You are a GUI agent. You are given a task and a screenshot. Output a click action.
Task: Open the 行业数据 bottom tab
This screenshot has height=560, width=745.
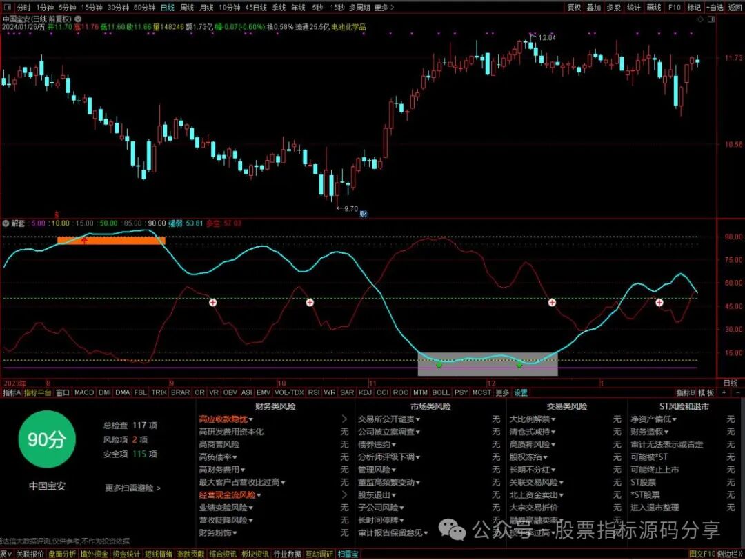point(288,554)
